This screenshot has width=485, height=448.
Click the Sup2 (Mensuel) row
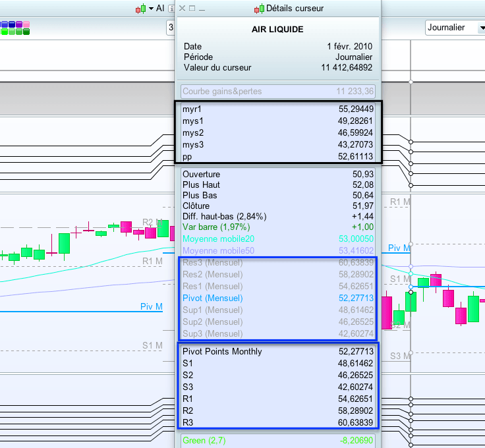pyautogui.click(x=278, y=322)
